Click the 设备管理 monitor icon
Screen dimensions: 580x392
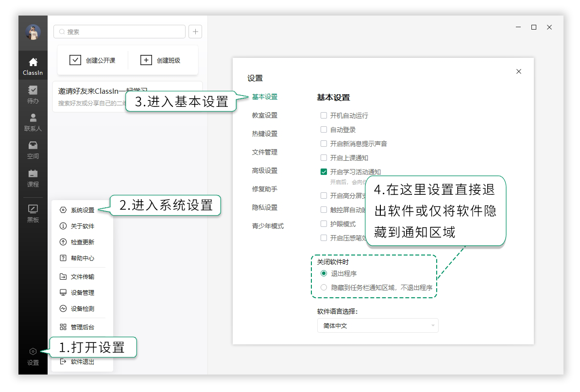tap(63, 292)
